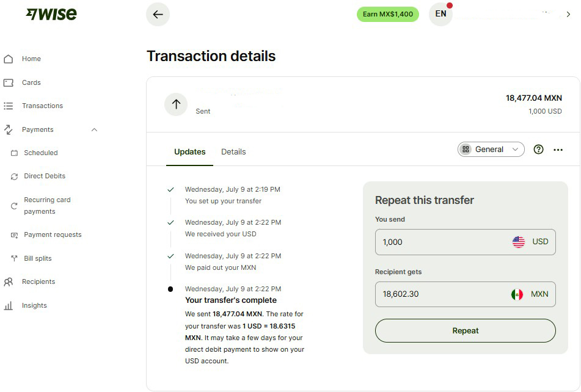Click the back arrow button

[158, 15]
